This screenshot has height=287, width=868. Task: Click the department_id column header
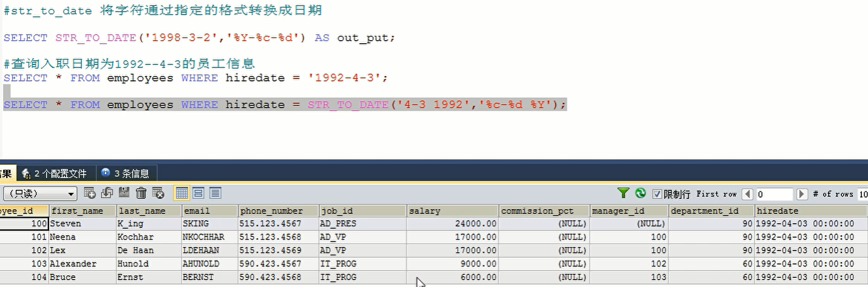[712, 210]
